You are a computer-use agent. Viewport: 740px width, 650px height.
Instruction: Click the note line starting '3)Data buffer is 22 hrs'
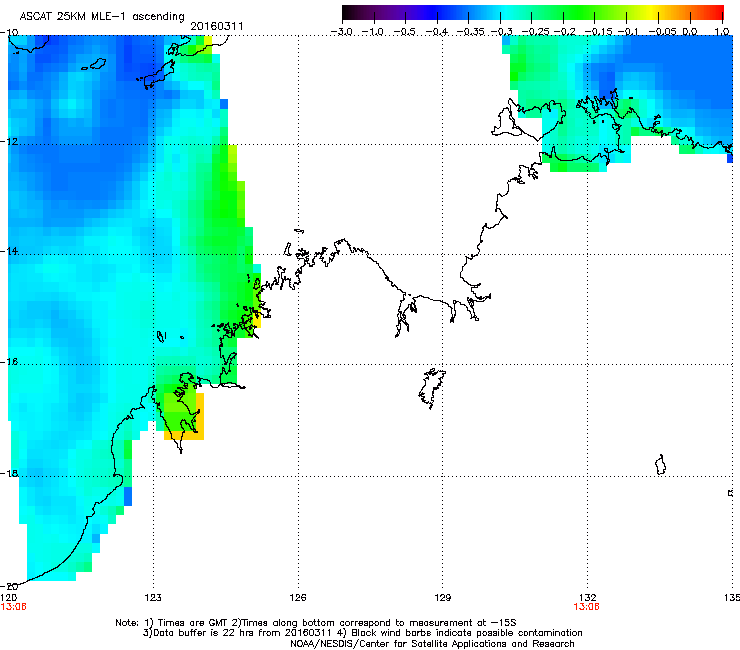tap(362, 633)
